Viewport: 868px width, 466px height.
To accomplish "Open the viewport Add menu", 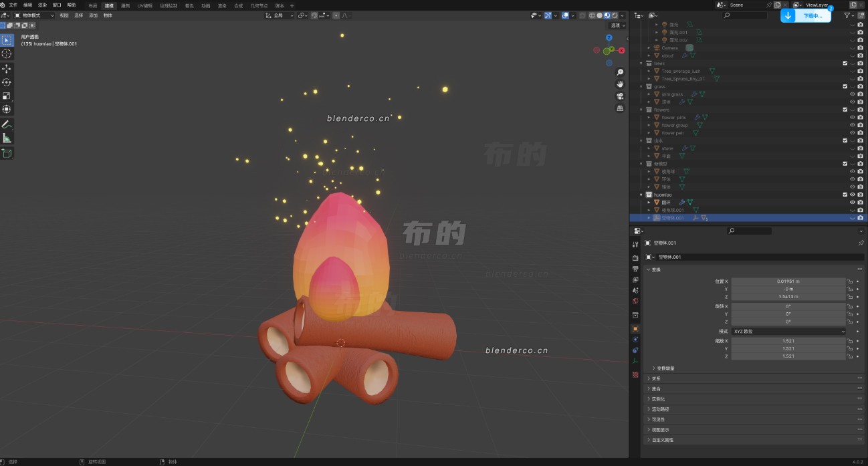I will tap(94, 15).
